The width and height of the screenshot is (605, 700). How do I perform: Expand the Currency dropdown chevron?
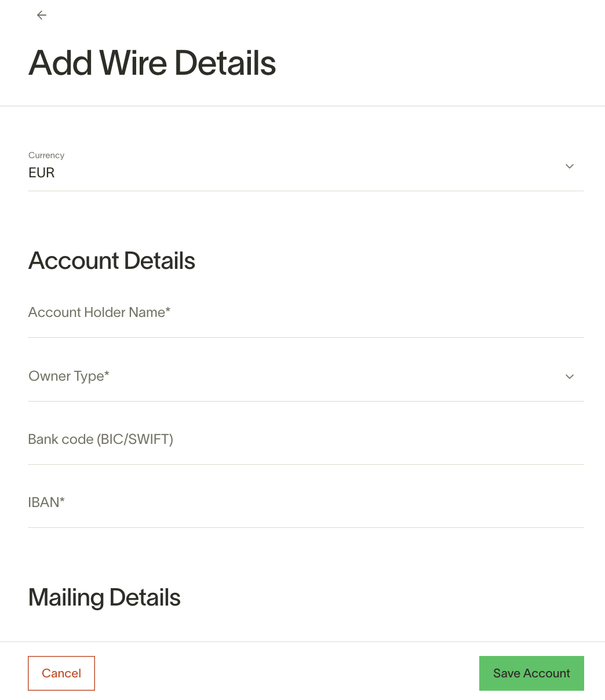pyautogui.click(x=570, y=166)
